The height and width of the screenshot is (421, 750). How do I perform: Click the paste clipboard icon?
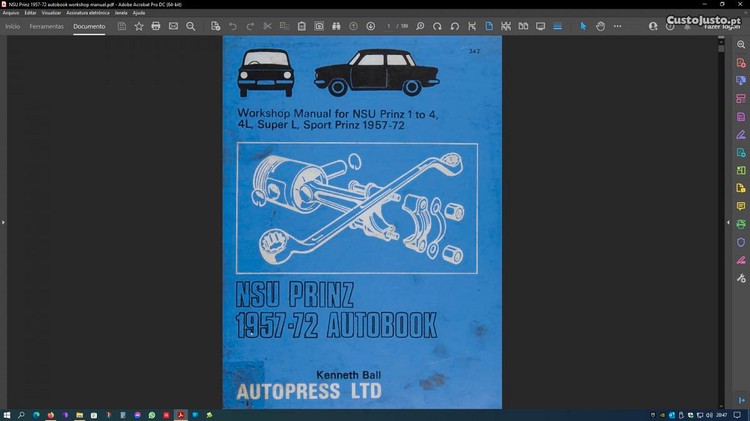[301, 26]
